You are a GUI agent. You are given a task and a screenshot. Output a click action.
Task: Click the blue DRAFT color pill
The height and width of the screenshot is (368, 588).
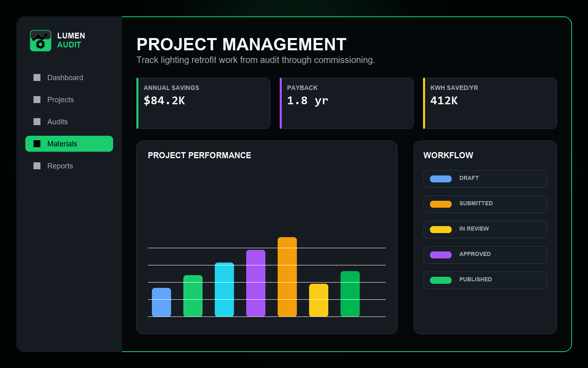[441, 179]
